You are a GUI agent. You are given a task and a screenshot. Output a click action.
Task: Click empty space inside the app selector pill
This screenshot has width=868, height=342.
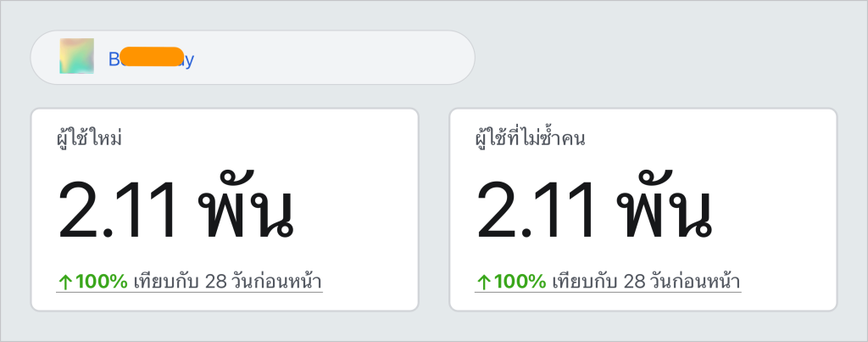pyautogui.click(x=332, y=57)
